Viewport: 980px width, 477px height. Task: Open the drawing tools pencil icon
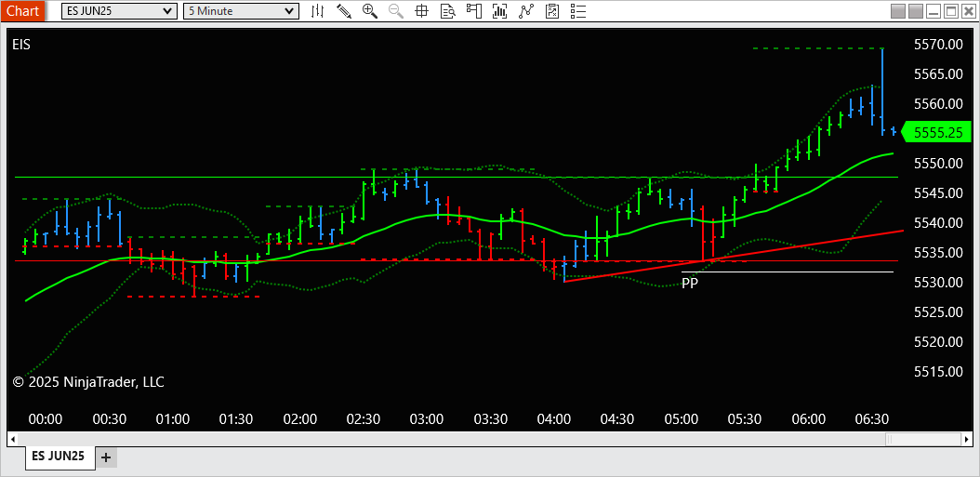pos(344,10)
